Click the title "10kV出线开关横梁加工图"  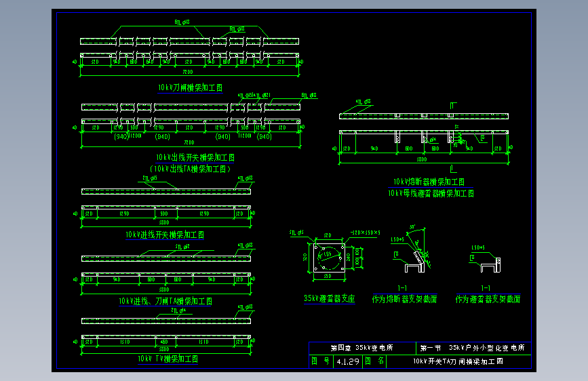tap(195, 157)
